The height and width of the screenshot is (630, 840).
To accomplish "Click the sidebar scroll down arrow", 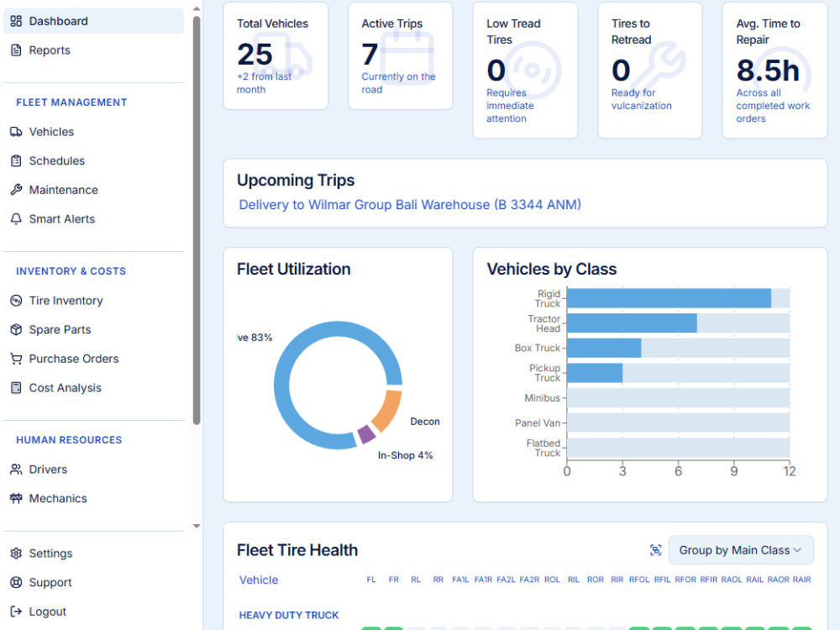I will coord(197,526).
